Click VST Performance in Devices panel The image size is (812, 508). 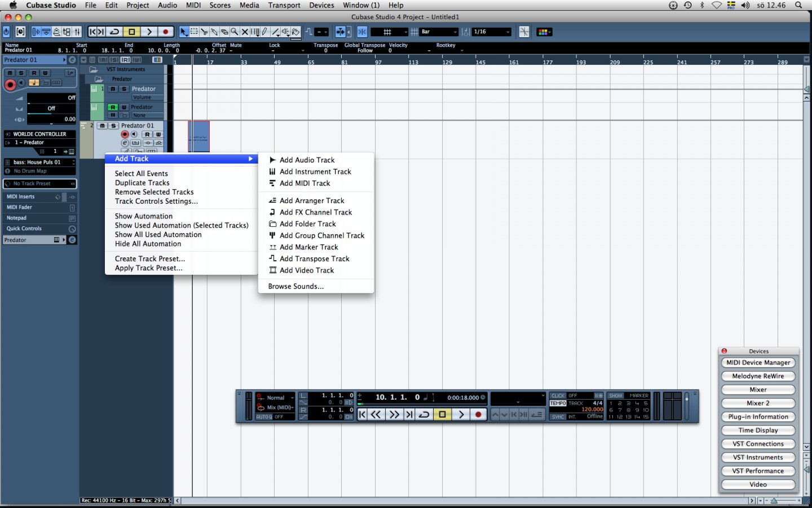click(x=758, y=471)
